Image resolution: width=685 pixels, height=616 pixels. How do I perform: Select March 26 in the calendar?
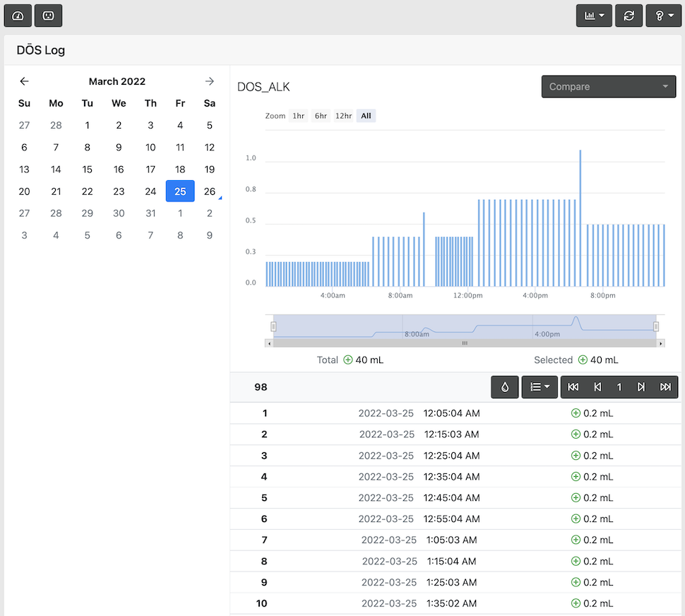pos(210,191)
